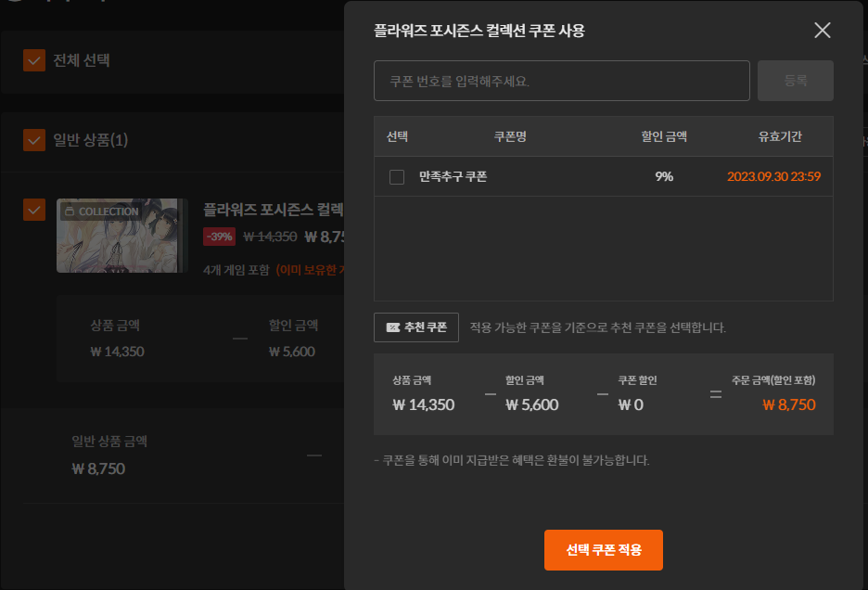Click the 할인 금액 column header

tap(664, 136)
